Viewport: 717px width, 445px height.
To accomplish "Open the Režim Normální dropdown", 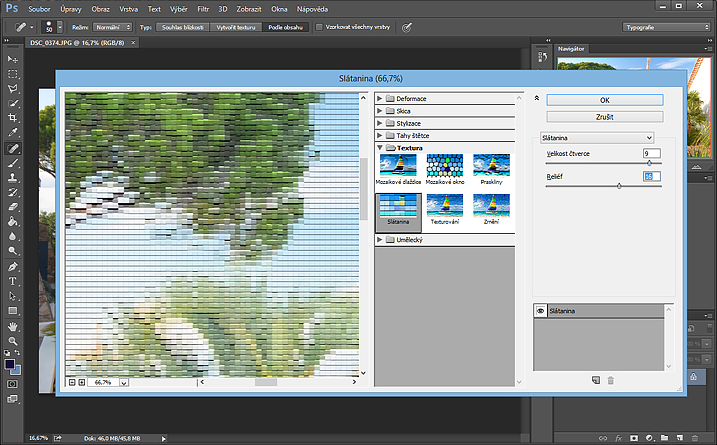I will pyautogui.click(x=112, y=27).
